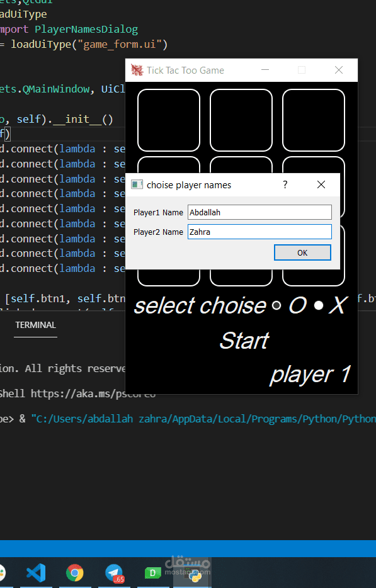
Task: Select the O radio button
Action: click(x=276, y=305)
